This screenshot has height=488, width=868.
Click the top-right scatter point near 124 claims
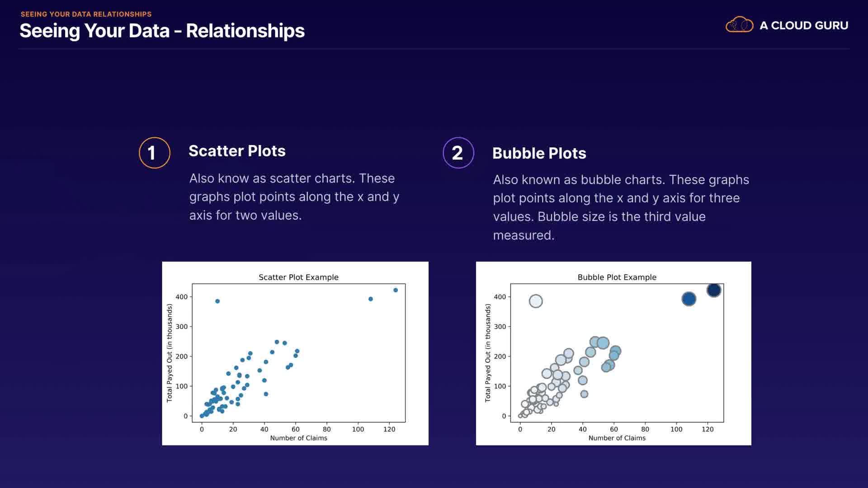pos(396,290)
